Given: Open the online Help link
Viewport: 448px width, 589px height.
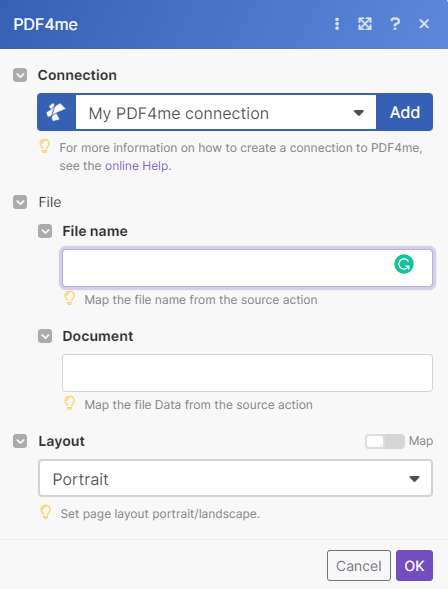Looking at the screenshot, I should tap(137, 166).
